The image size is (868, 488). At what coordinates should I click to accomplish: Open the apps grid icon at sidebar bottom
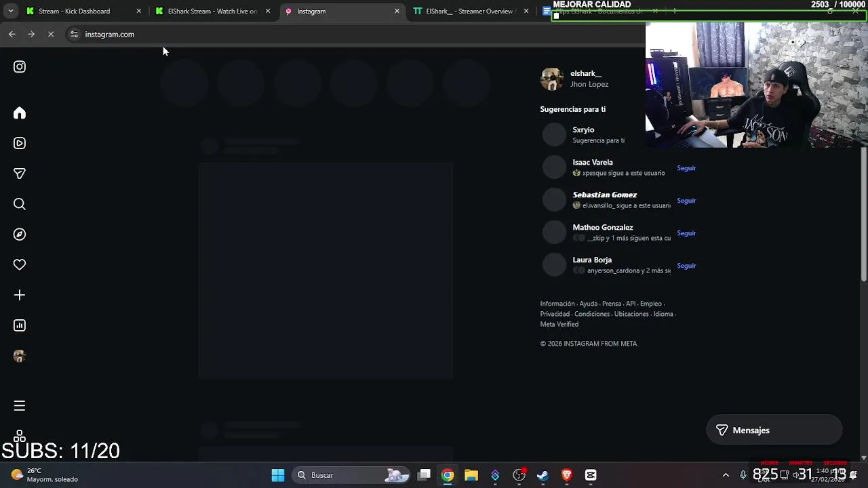20,435
